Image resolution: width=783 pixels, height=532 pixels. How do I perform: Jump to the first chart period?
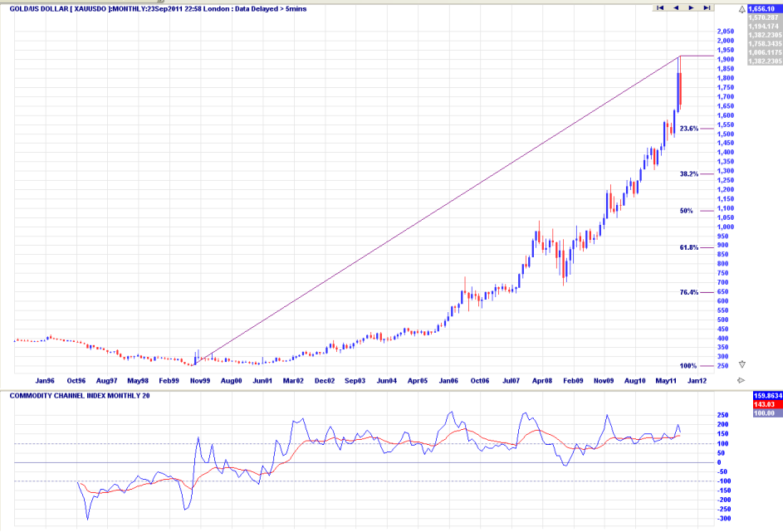pyautogui.click(x=660, y=7)
